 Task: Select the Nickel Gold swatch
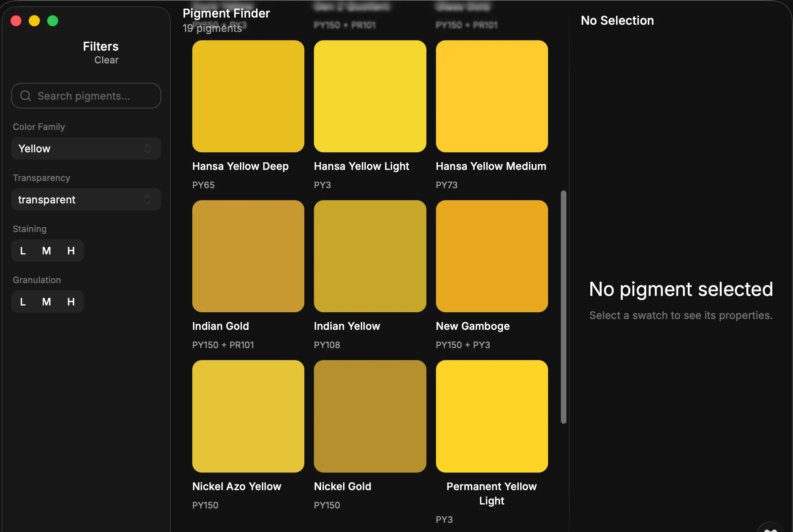pos(370,416)
